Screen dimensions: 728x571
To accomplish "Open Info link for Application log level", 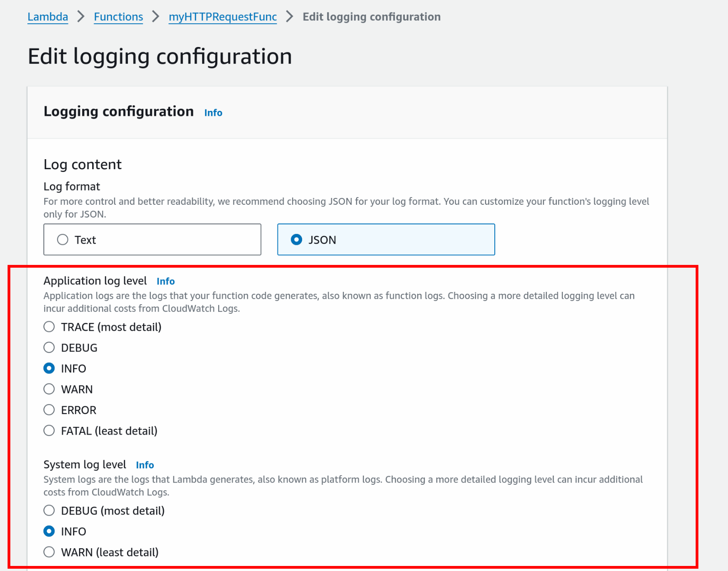I will (166, 281).
